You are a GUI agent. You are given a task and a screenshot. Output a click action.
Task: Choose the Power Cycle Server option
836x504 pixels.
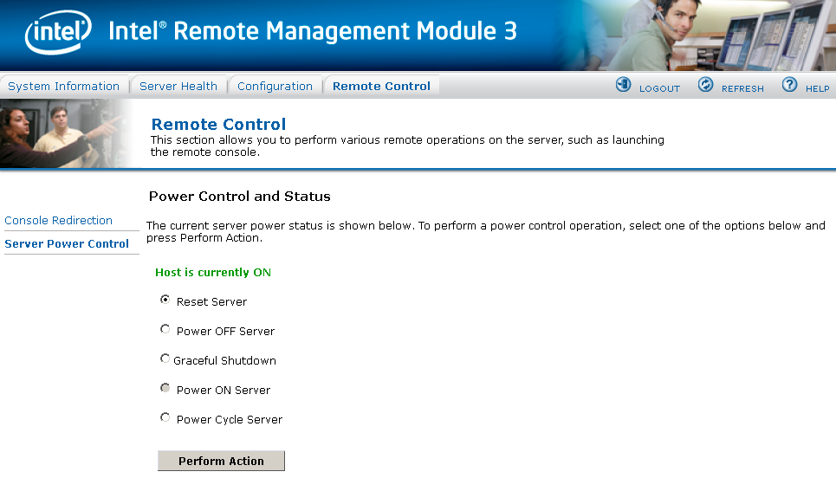(x=165, y=417)
